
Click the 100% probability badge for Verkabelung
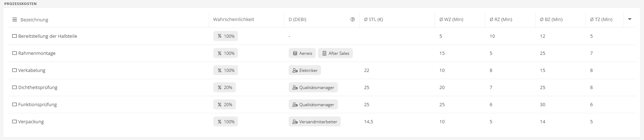pos(225,70)
